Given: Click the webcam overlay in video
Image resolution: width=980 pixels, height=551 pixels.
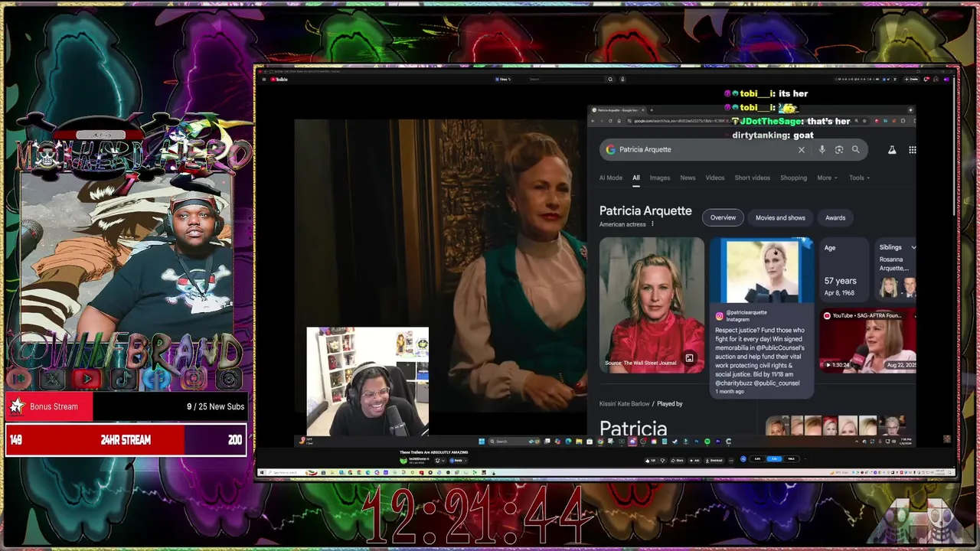Looking at the screenshot, I should pyautogui.click(x=367, y=381).
